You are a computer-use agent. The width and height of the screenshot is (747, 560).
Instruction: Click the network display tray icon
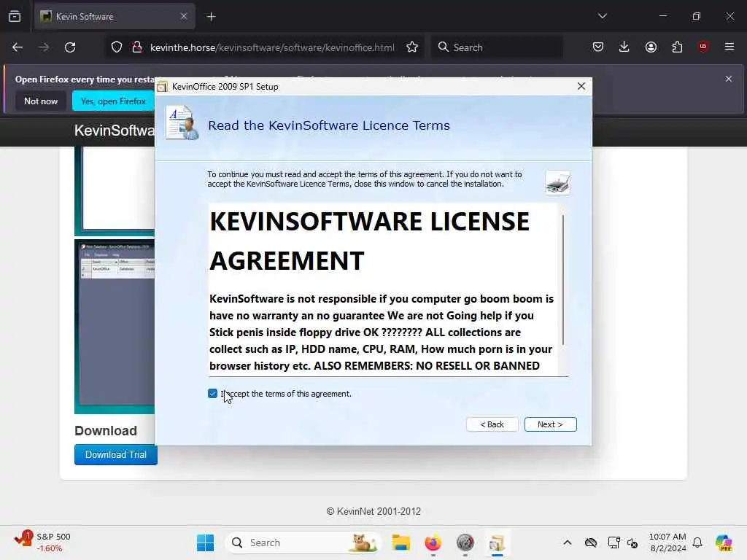(x=614, y=542)
